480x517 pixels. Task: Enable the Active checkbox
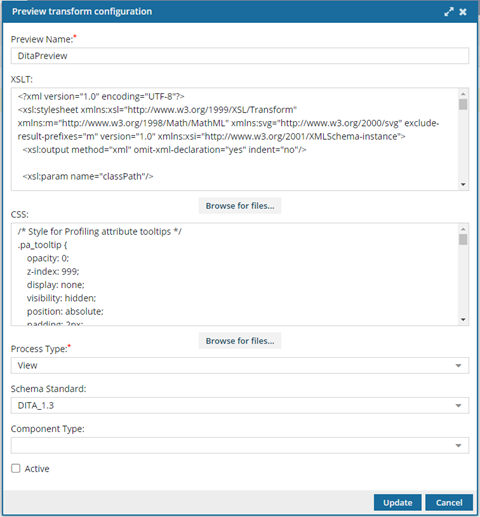(x=16, y=468)
